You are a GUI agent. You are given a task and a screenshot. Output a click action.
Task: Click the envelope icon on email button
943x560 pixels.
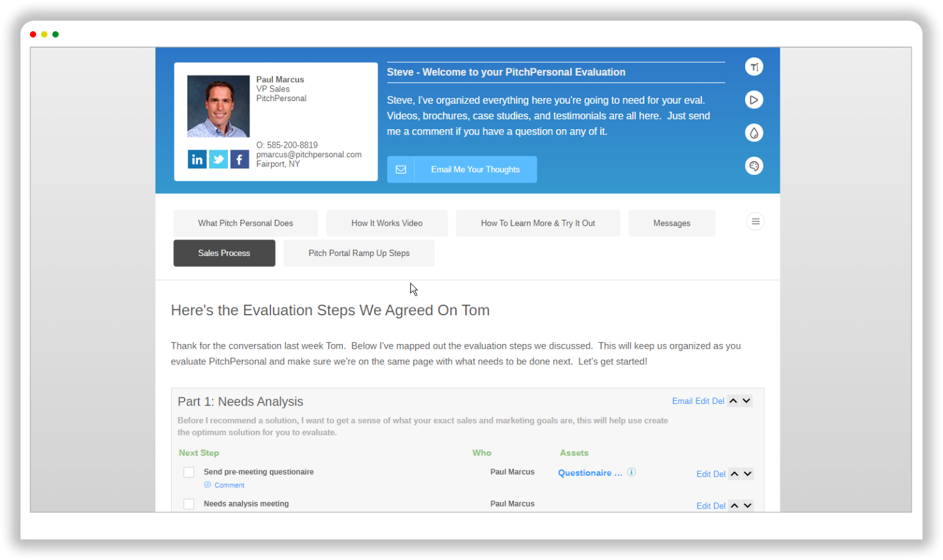pyautogui.click(x=401, y=170)
